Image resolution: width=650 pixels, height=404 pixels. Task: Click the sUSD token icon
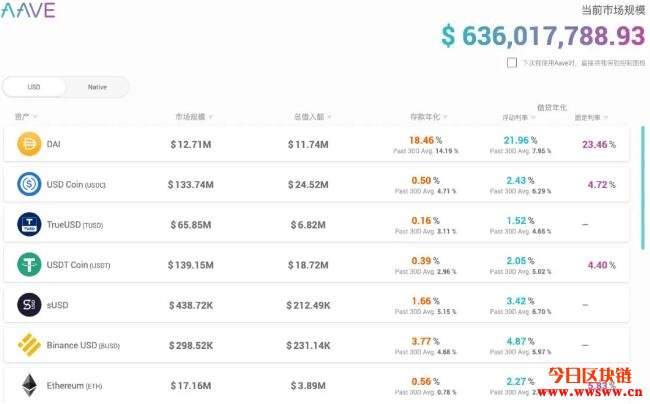29,305
